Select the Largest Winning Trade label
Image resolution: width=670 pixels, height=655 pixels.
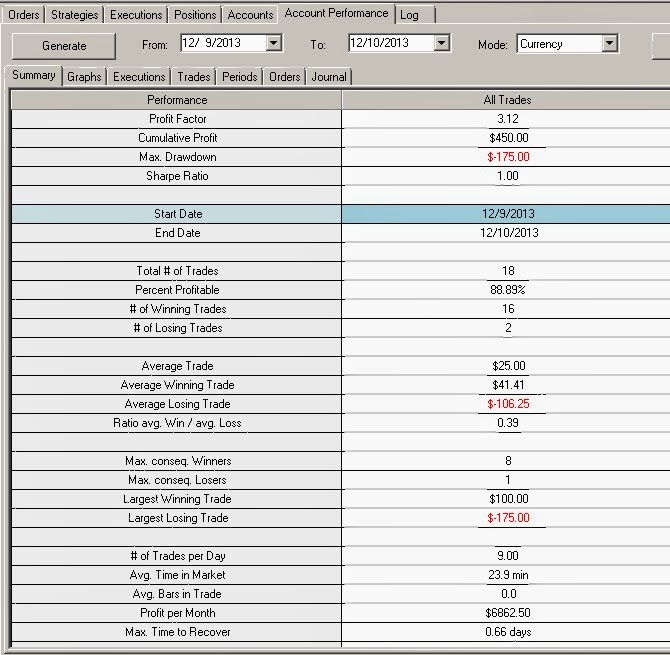(177, 499)
